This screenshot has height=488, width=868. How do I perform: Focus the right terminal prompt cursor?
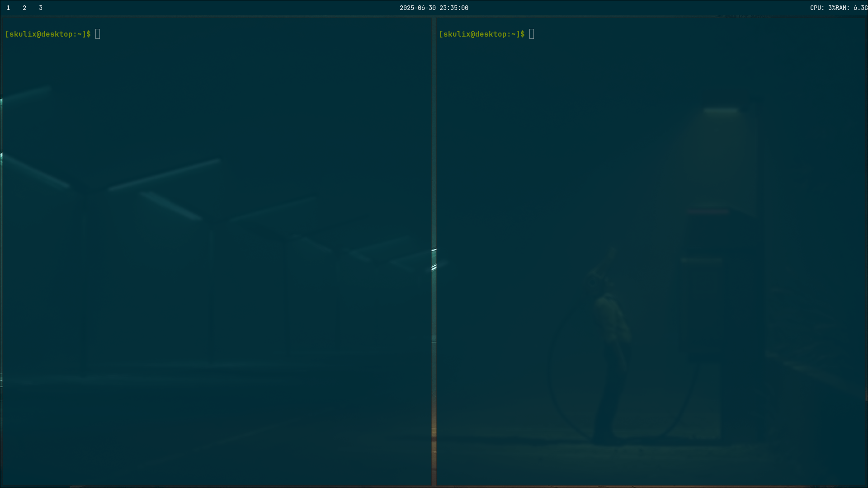(x=532, y=34)
